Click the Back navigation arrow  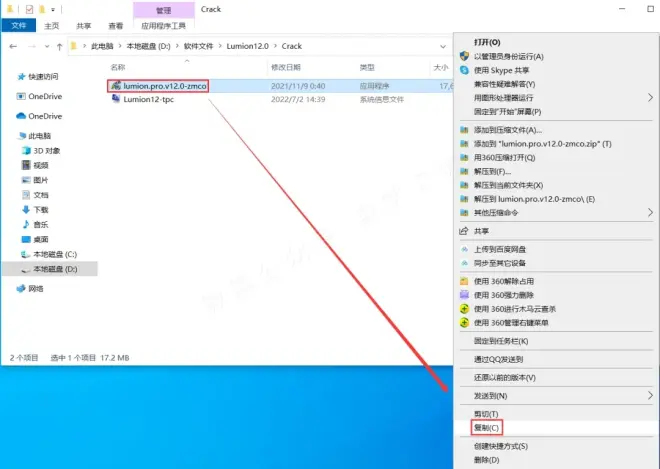pos(13,46)
